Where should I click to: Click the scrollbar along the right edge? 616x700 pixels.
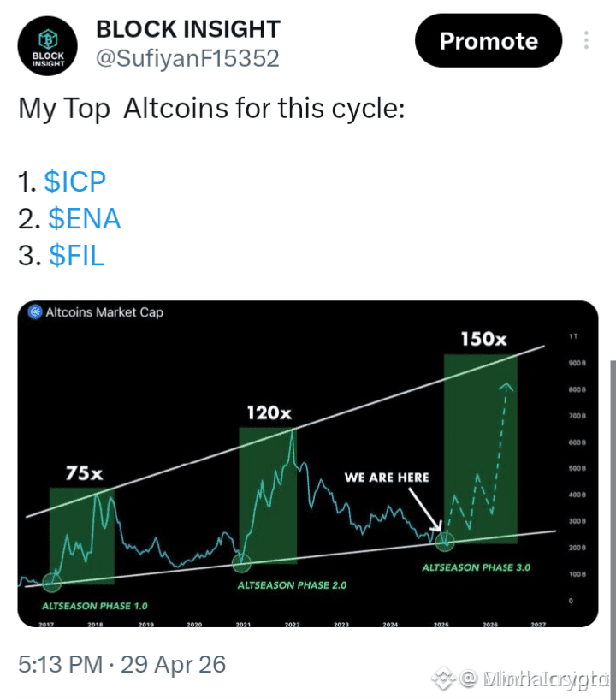(x=613, y=527)
